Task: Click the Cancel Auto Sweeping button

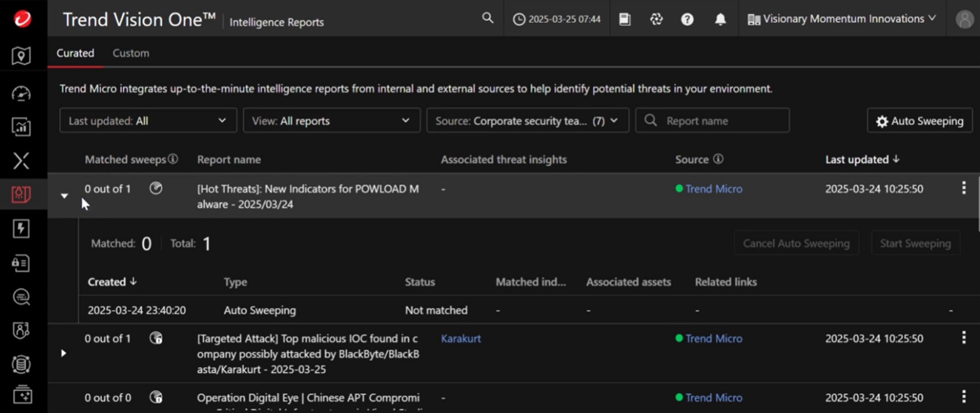Action: coord(796,243)
